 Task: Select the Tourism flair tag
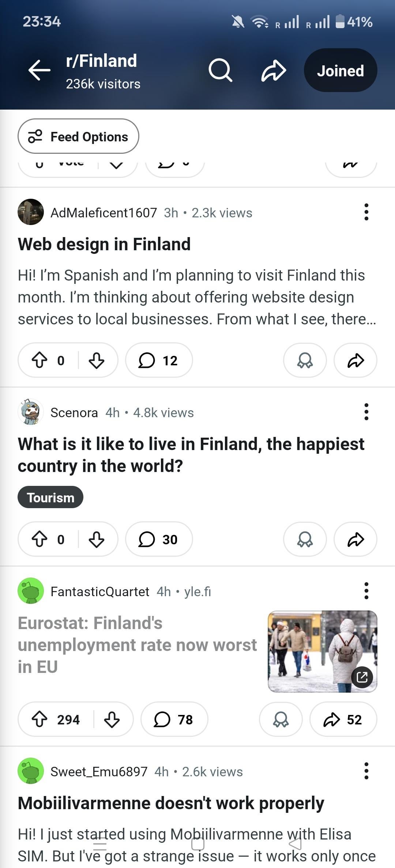(50, 497)
